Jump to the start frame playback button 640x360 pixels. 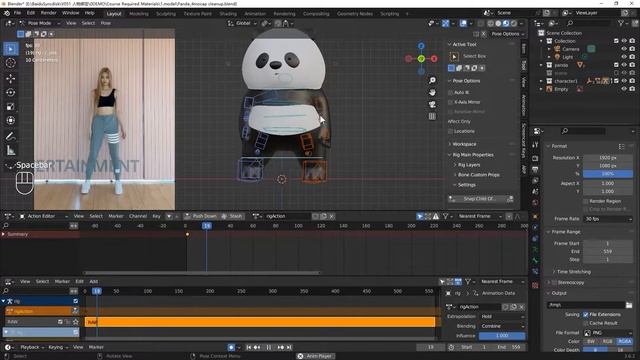249,347
